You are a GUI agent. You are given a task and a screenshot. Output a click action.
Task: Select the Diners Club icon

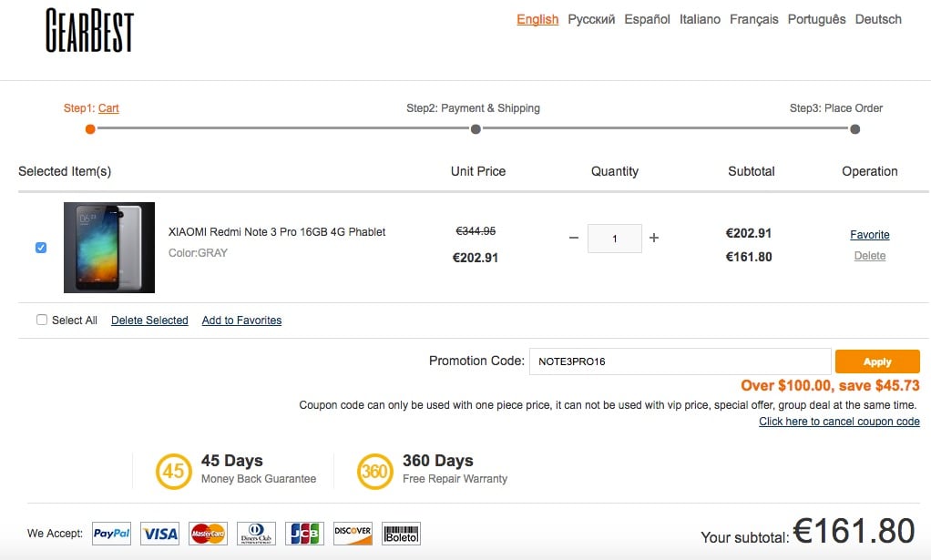point(256,534)
